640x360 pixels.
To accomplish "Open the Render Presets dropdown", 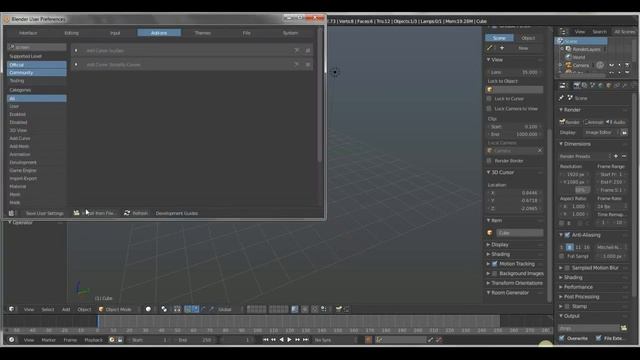I will tap(585, 156).
